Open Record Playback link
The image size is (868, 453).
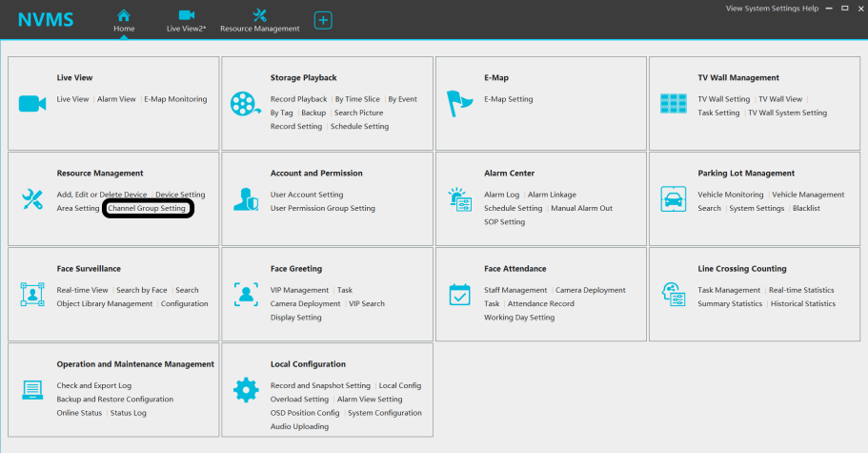[x=298, y=99]
